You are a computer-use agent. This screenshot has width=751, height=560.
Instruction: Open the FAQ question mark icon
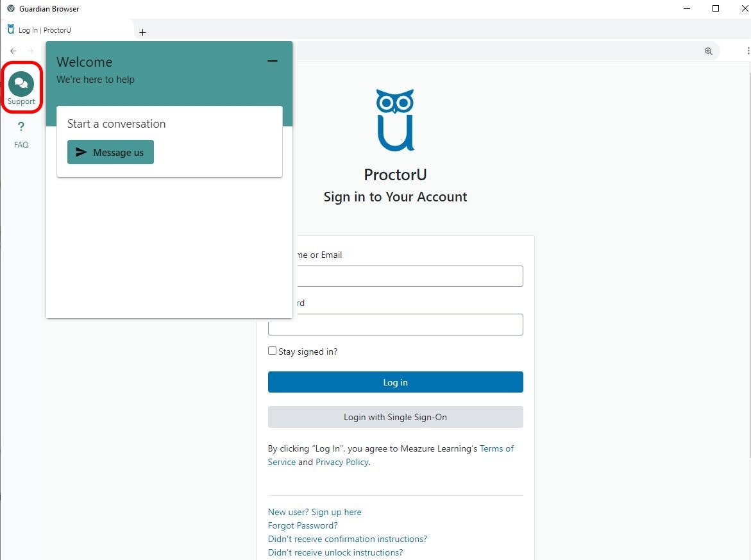(x=21, y=127)
